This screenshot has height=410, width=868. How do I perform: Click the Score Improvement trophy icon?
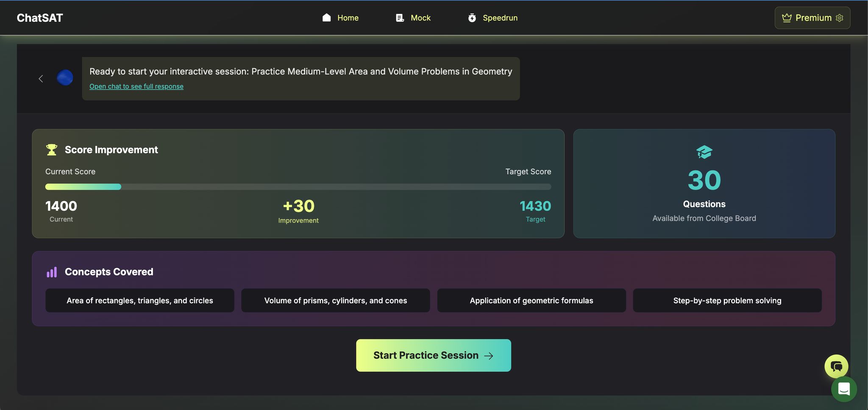click(x=52, y=150)
